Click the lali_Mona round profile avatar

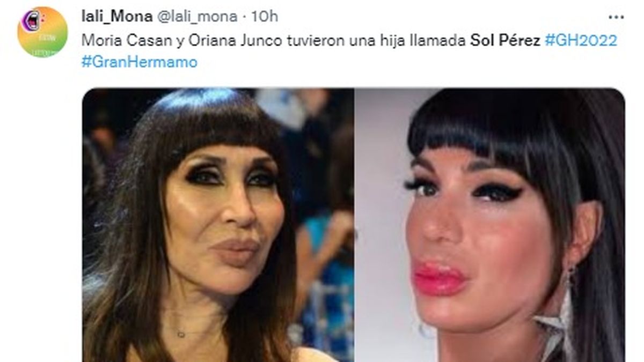tap(42, 32)
